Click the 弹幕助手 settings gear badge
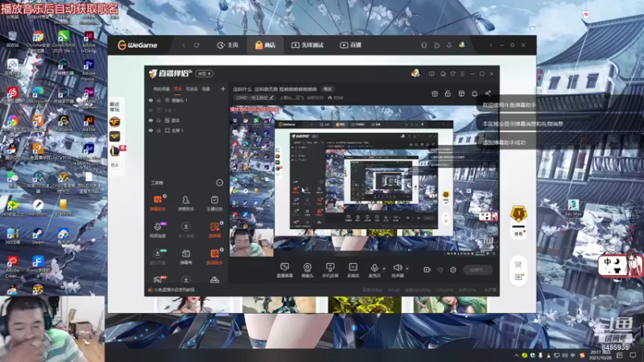The width and height of the screenshot is (644, 362). click(165, 196)
